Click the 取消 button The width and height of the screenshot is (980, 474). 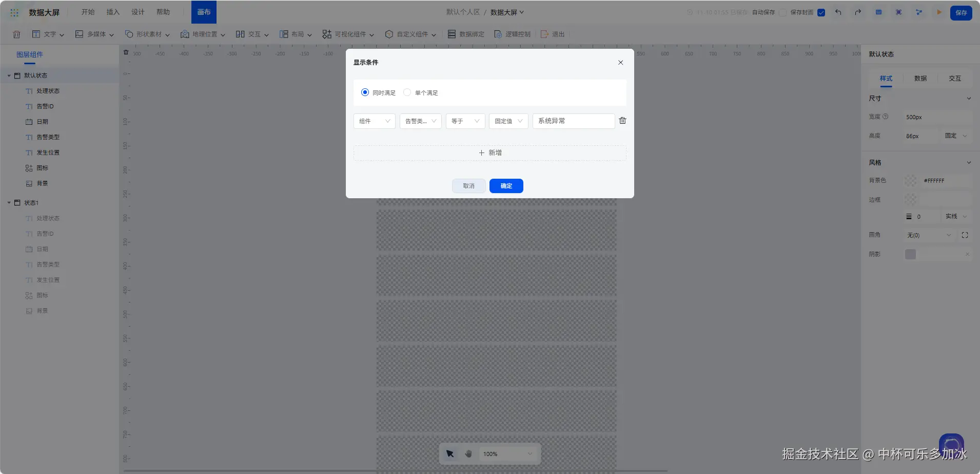click(469, 186)
